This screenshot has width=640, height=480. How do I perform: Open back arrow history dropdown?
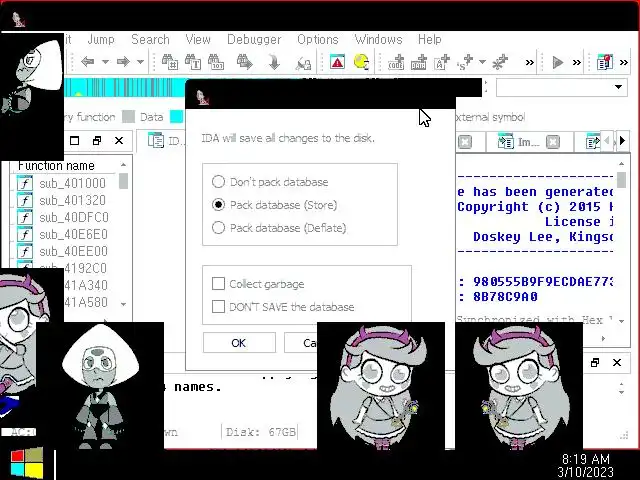pyautogui.click(x=105, y=62)
